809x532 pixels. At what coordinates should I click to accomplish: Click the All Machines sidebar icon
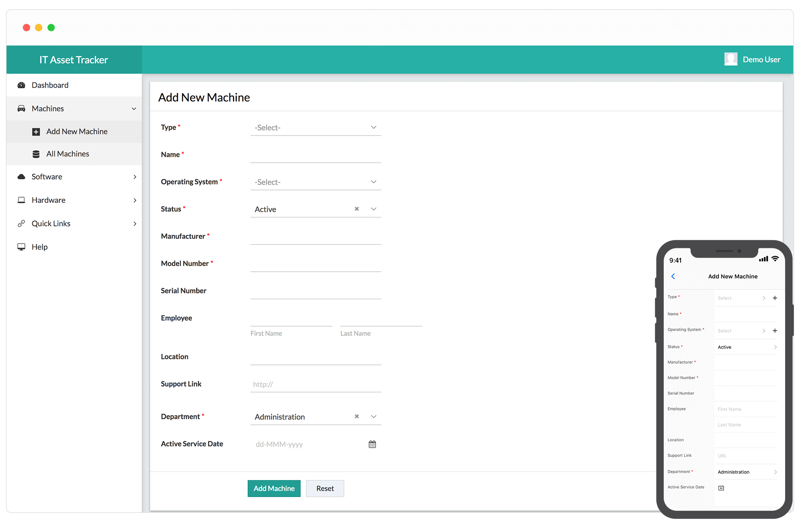click(36, 153)
